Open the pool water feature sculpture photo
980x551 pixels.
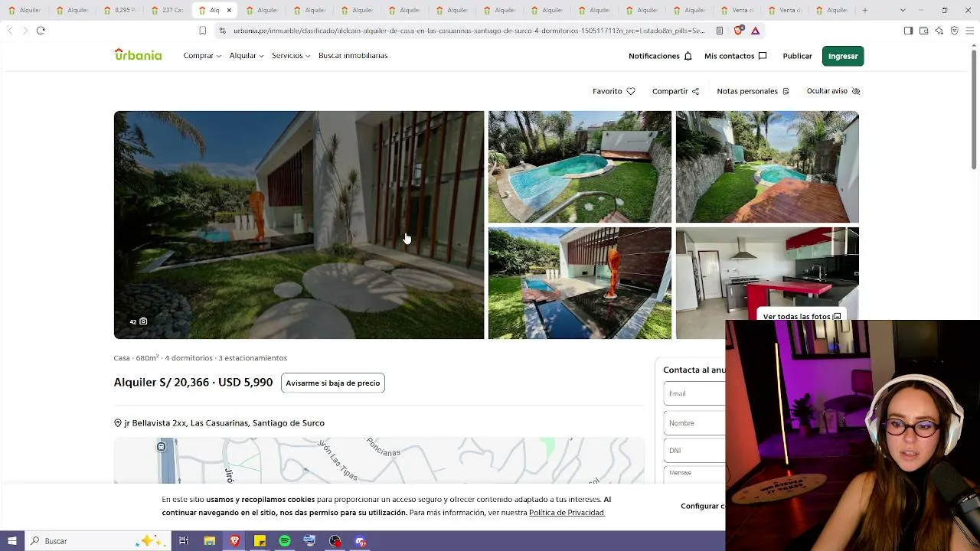click(580, 283)
